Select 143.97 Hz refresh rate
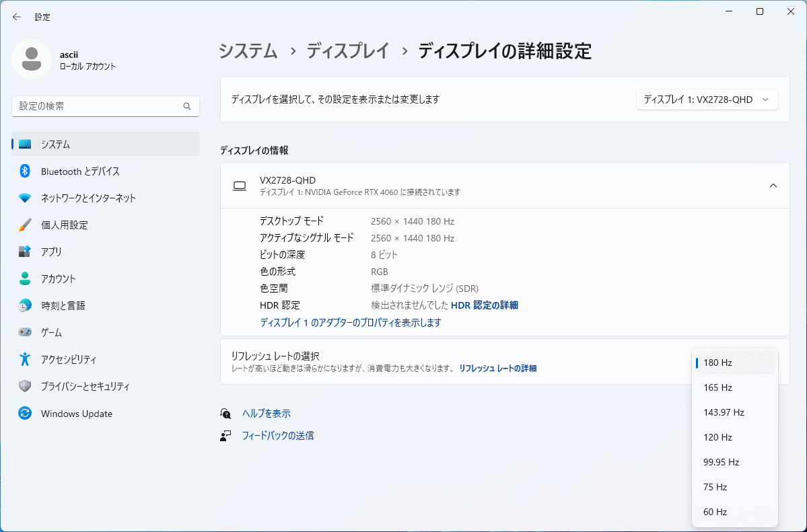This screenshot has height=532, width=807. point(724,412)
